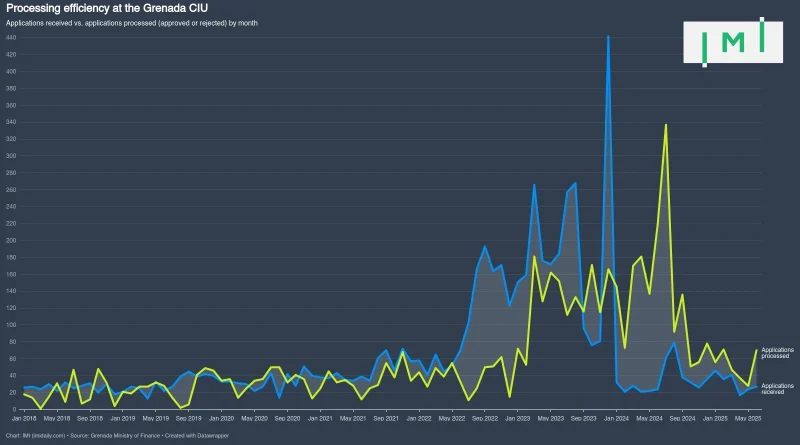Click the highest yellow-green peak in mid-2024
Screen dimensions: 800x445
666,125
